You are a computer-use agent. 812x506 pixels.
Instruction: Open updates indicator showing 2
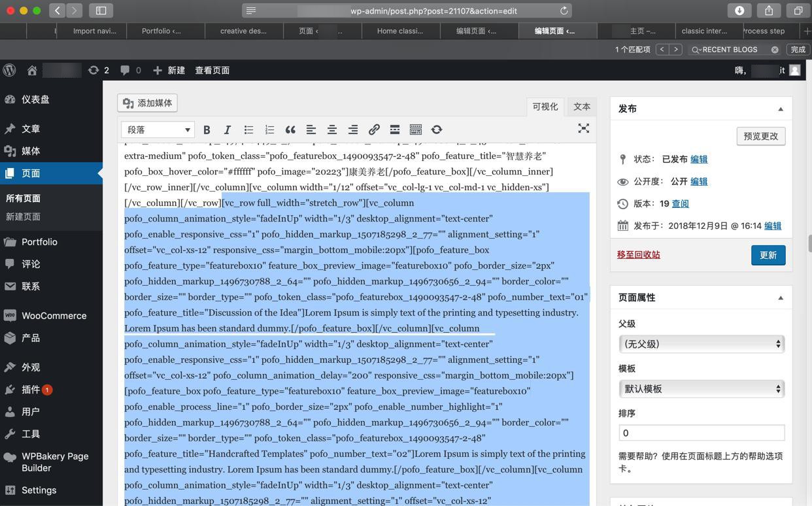coord(99,70)
